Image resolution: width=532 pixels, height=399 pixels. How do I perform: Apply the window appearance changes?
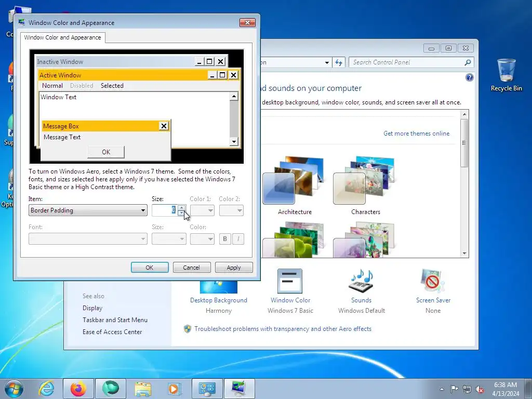point(234,268)
